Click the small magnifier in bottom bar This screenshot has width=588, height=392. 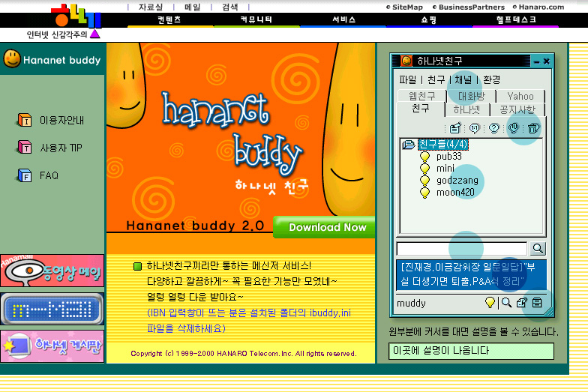pyautogui.click(x=507, y=303)
